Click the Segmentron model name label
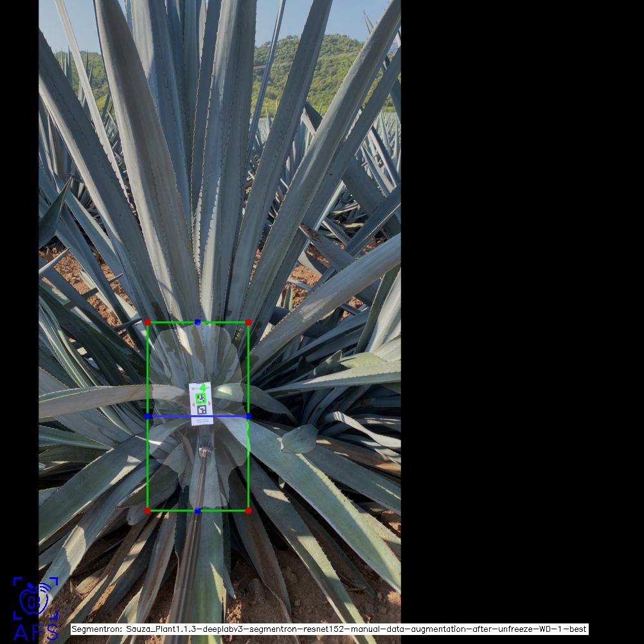Screen dimensions: 644x644 click(x=329, y=629)
